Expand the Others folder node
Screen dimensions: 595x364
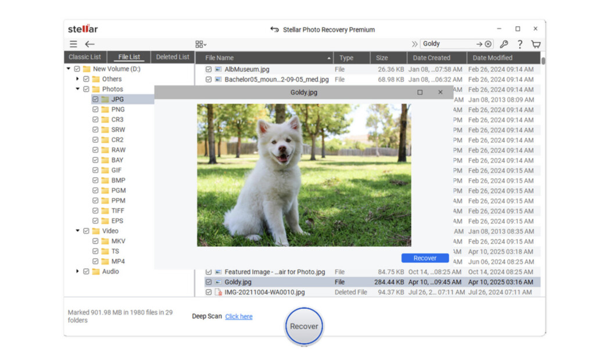(77, 79)
